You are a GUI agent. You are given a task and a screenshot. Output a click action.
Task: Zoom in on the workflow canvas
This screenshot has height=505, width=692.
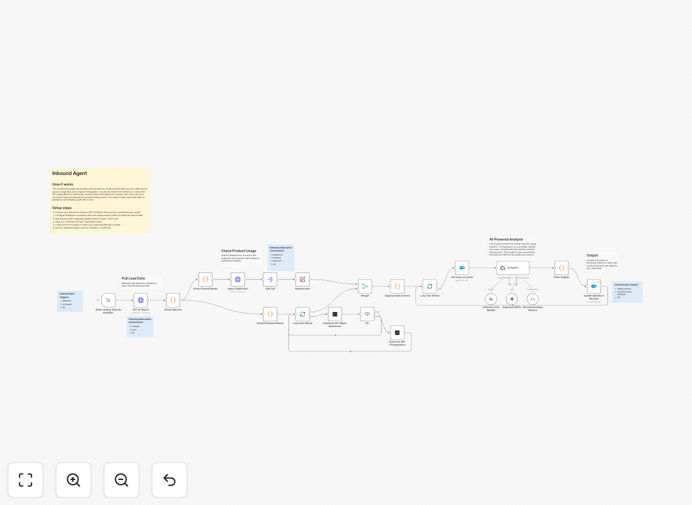click(x=73, y=480)
